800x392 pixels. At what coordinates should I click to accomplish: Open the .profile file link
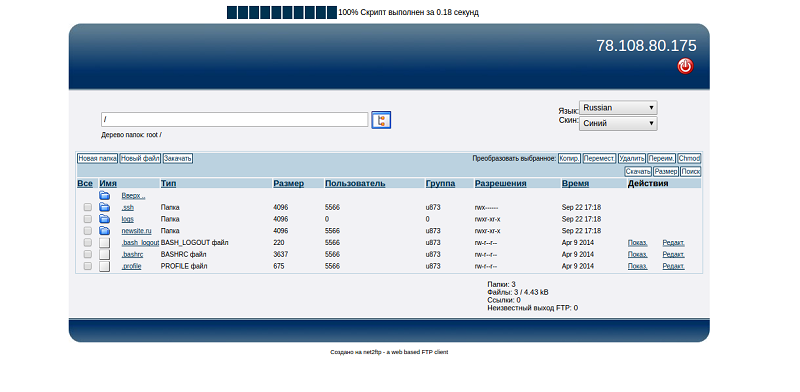tap(131, 266)
